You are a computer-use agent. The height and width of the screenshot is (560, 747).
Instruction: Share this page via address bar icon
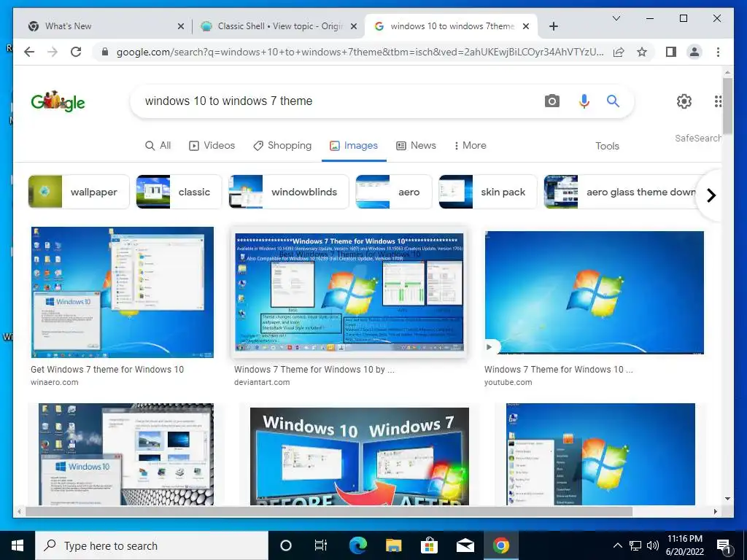(x=619, y=52)
